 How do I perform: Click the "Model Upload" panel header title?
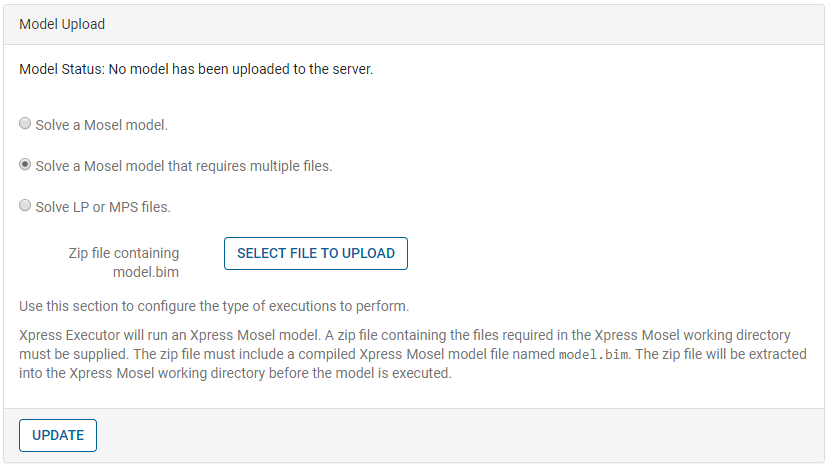coord(62,24)
